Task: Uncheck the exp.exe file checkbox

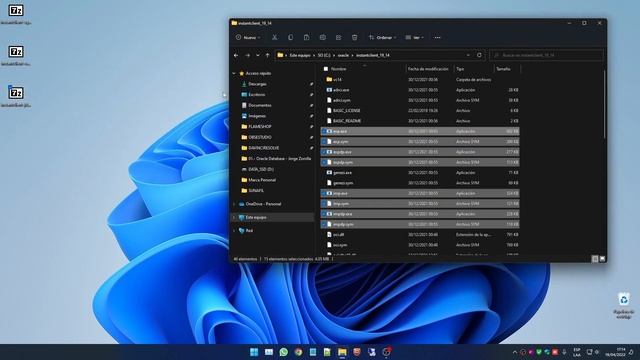Action: [x=324, y=131]
